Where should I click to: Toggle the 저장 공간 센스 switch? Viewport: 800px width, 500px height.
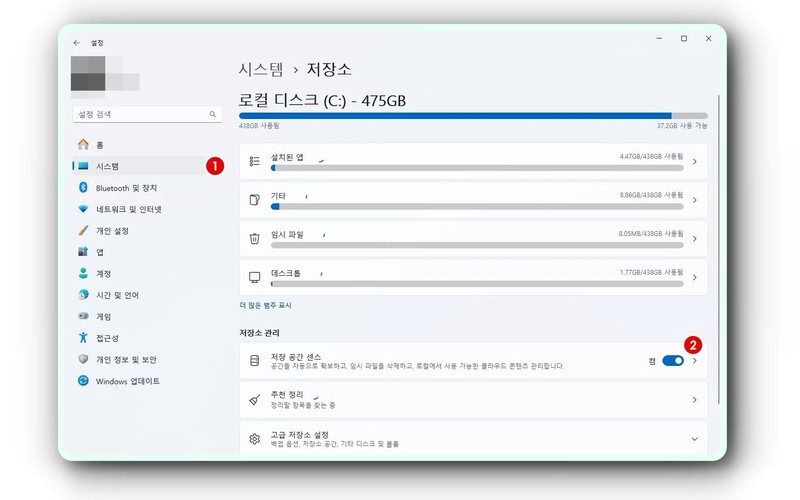click(673, 361)
